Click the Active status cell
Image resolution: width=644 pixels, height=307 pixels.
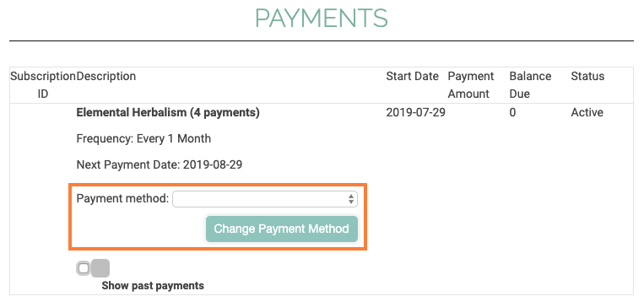click(x=587, y=112)
